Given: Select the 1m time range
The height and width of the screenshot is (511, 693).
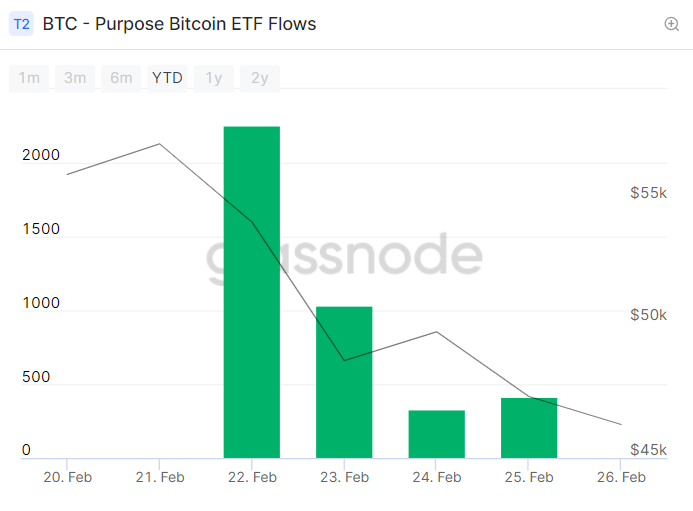Looking at the screenshot, I should click(29, 78).
